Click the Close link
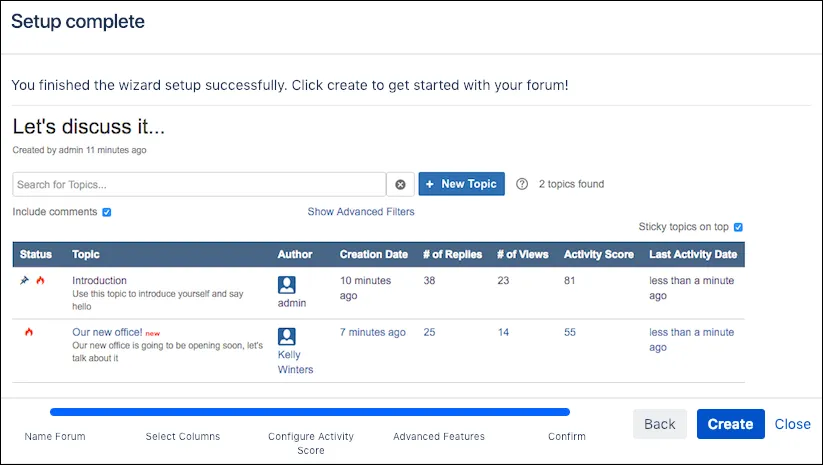This screenshot has height=465, width=823. 793,424
